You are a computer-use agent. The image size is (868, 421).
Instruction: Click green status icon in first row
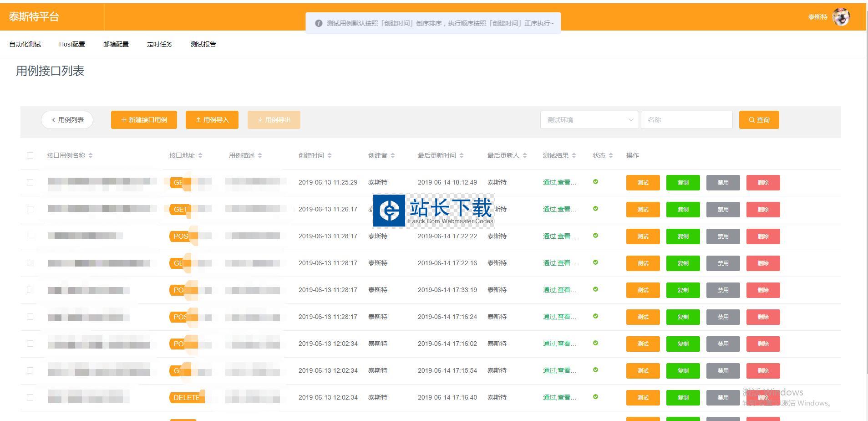click(595, 182)
